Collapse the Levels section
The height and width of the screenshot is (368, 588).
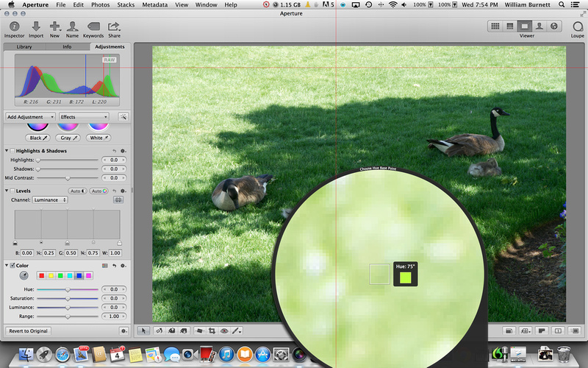tap(7, 191)
